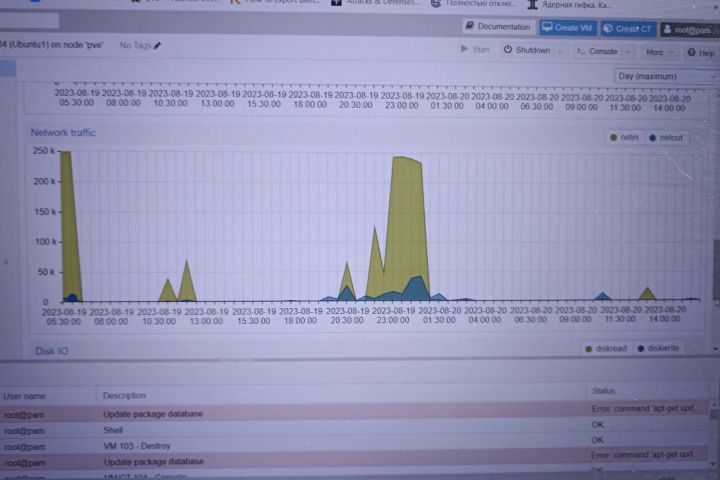Open the root@pam user menu

point(689,30)
